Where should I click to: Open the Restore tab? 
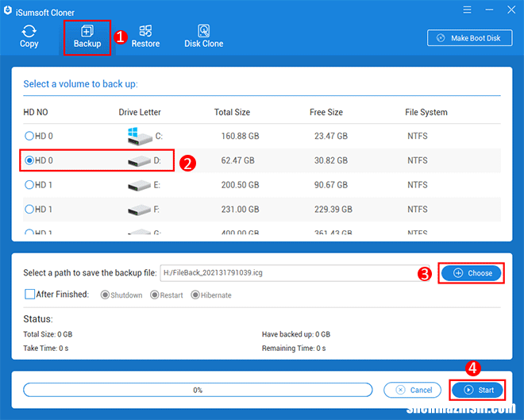click(145, 37)
